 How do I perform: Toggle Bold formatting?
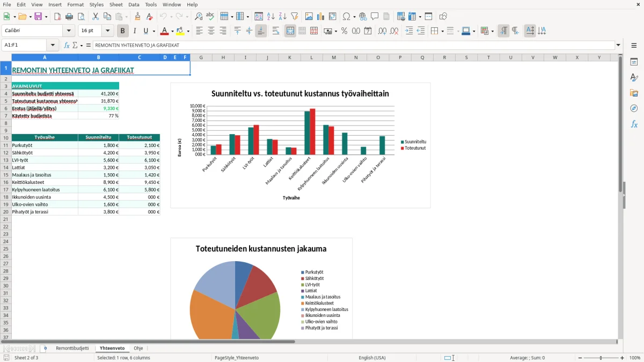[x=123, y=31]
